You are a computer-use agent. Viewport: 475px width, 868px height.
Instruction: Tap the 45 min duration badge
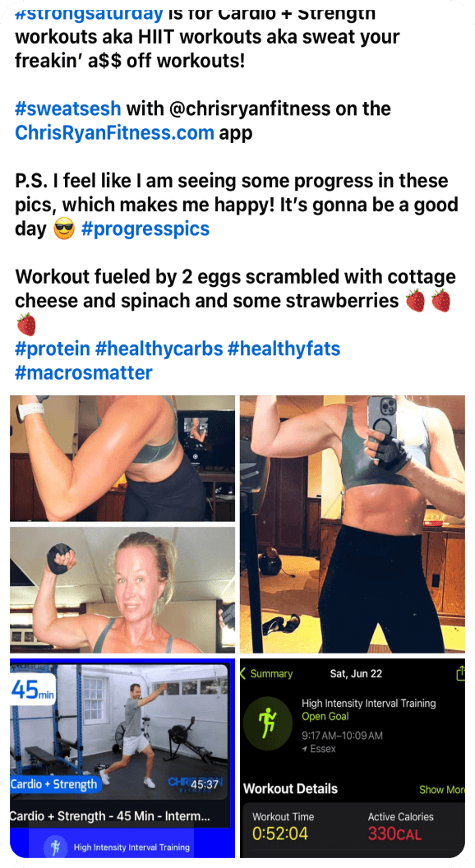pyautogui.click(x=33, y=690)
